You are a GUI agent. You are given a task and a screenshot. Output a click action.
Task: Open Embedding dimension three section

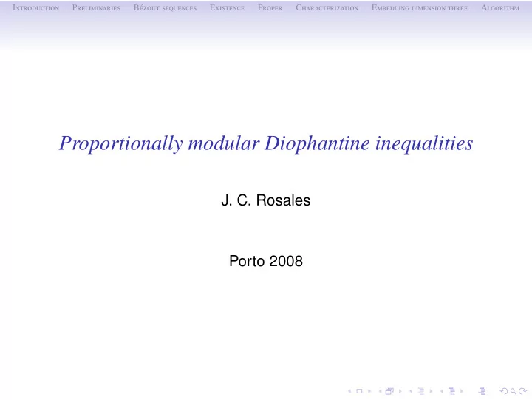point(420,8)
